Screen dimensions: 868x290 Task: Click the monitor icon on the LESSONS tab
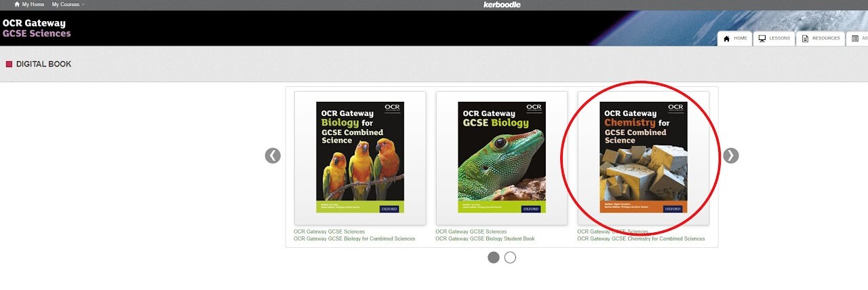point(762,38)
